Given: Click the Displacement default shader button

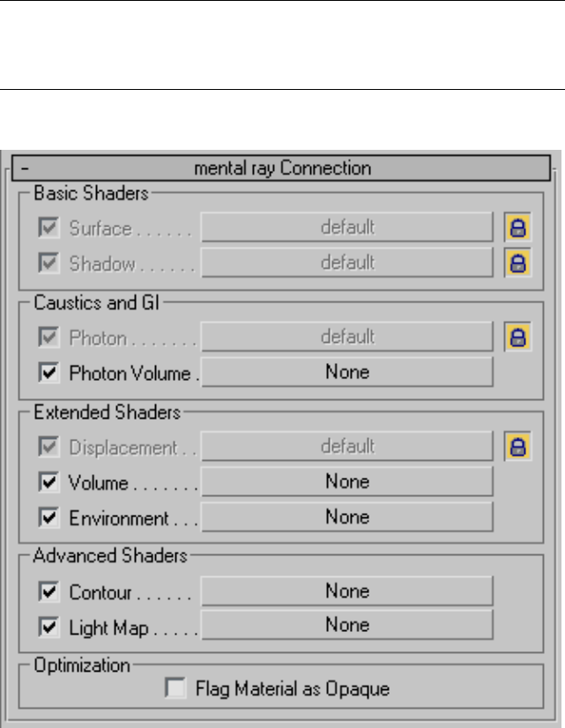Looking at the screenshot, I should coord(346,447).
